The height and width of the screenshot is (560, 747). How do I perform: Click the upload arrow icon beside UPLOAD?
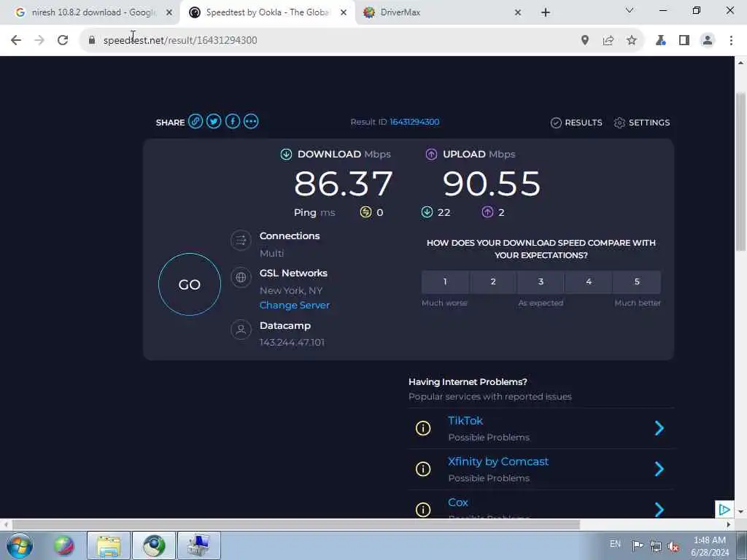coord(431,155)
